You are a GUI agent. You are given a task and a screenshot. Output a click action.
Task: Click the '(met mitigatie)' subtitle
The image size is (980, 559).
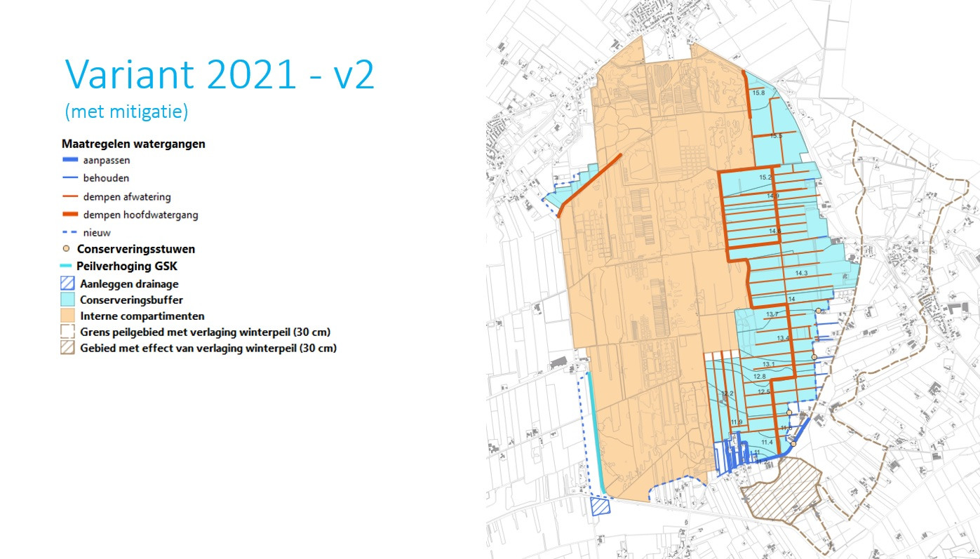click(126, 112)
